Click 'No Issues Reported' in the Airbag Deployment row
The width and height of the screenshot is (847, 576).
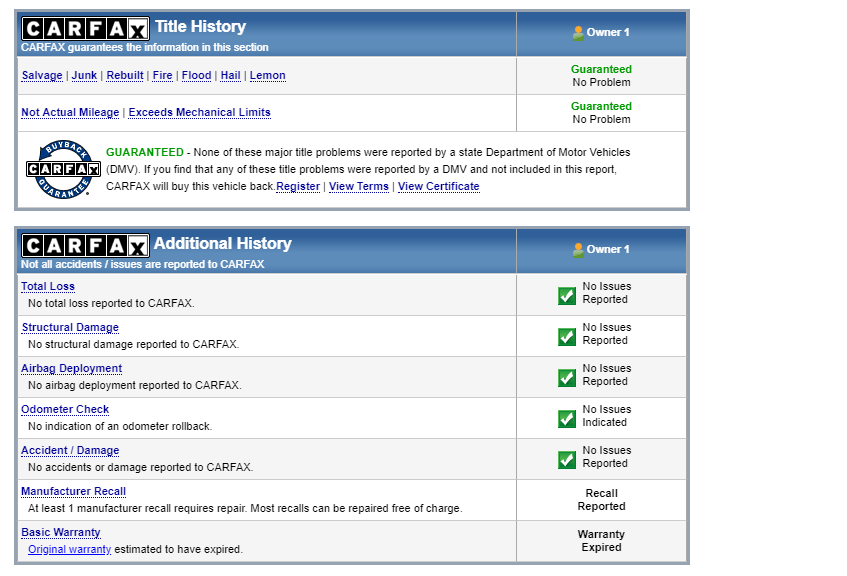point(607,375)
